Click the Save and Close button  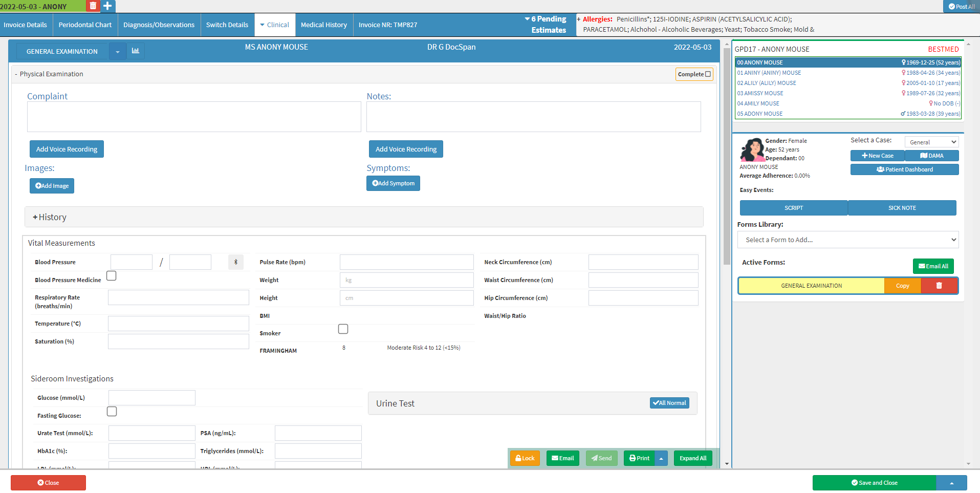click(874, 483)
